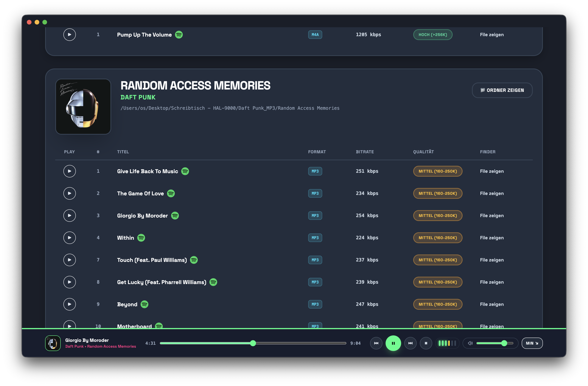This screenshot has height=386, width=588.
Task: Adjust the volume slider
Action: pos(495,343)
